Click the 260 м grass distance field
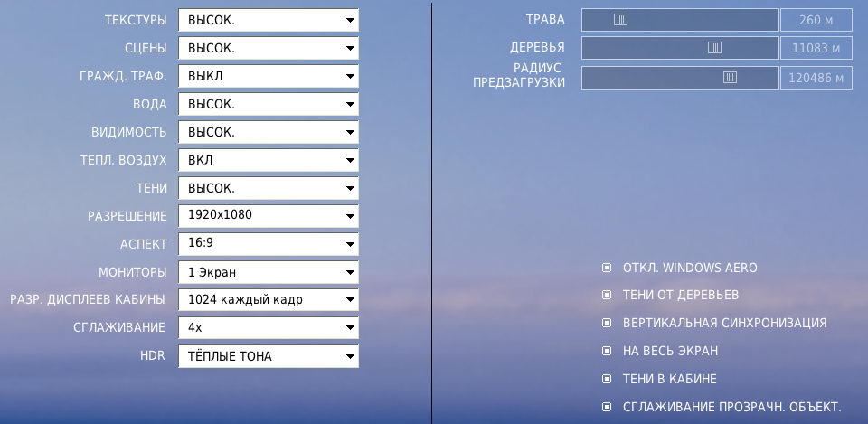 tap(816, 20)
